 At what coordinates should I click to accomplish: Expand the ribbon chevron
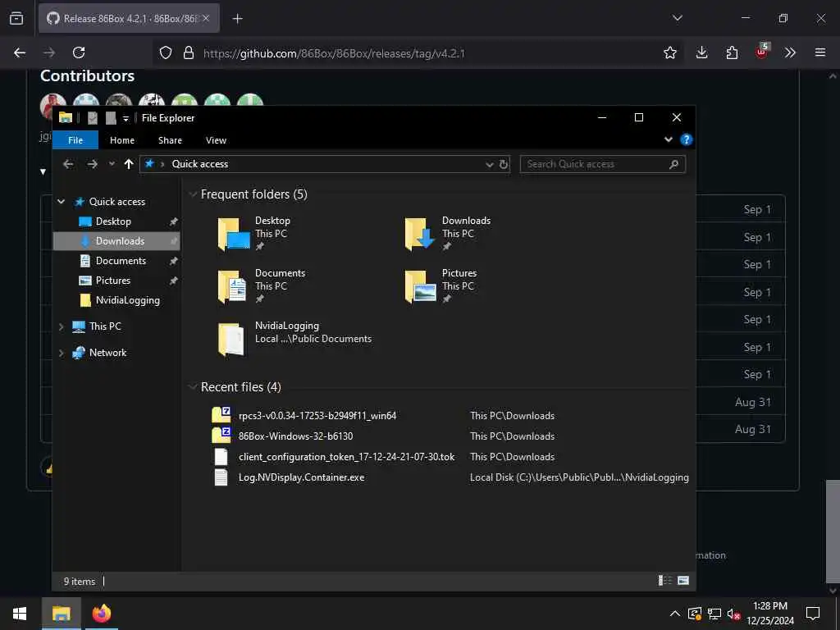click(x=668, y=139)
